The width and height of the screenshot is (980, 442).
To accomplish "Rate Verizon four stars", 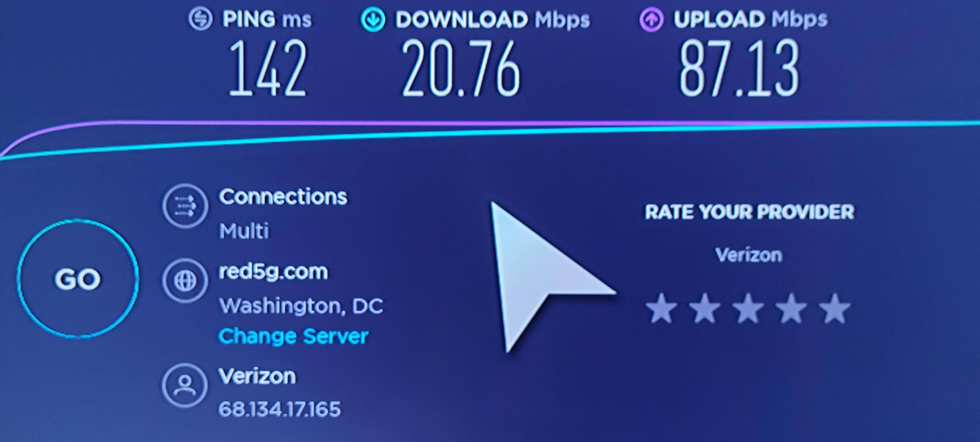I will click(x=792, y=308).
